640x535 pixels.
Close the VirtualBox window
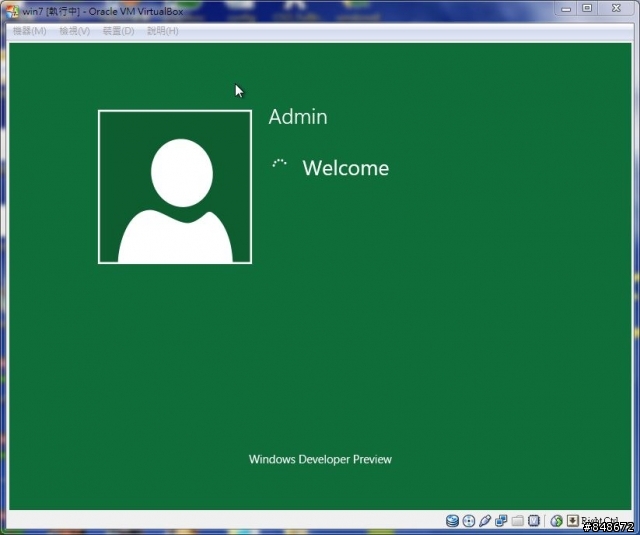(x=616, y=9)
